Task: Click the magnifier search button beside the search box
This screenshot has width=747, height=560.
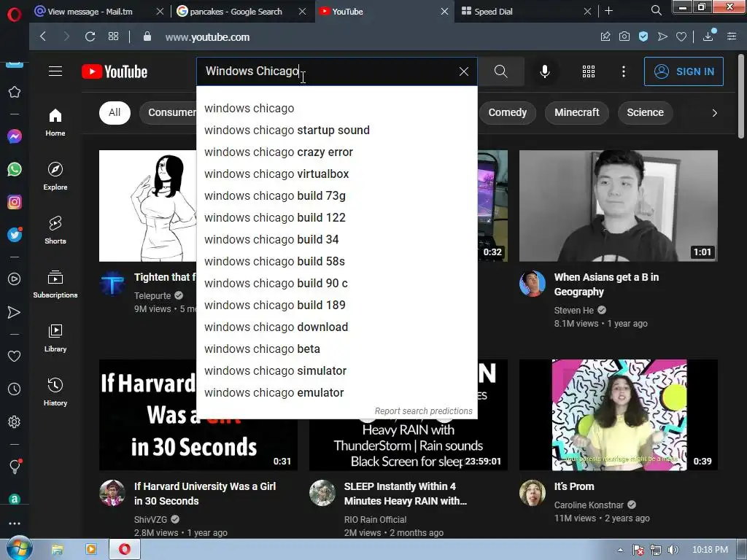Action: (500, 71)
